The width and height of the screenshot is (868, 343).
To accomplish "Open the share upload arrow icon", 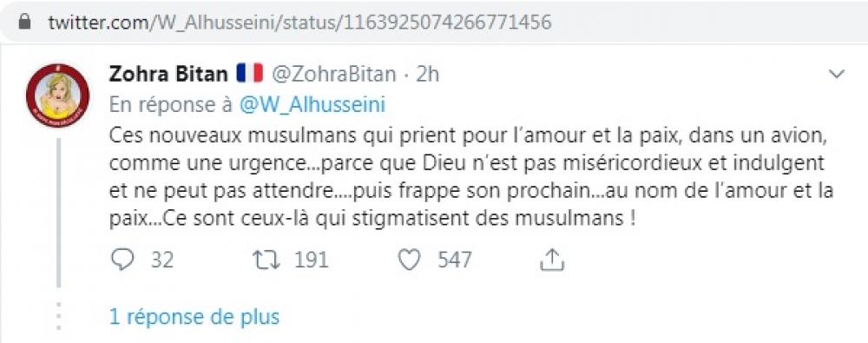I will [x=551, y=260].
